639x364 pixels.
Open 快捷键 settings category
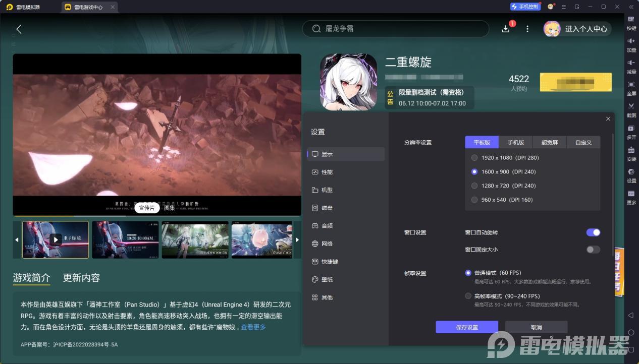(346, 262)
